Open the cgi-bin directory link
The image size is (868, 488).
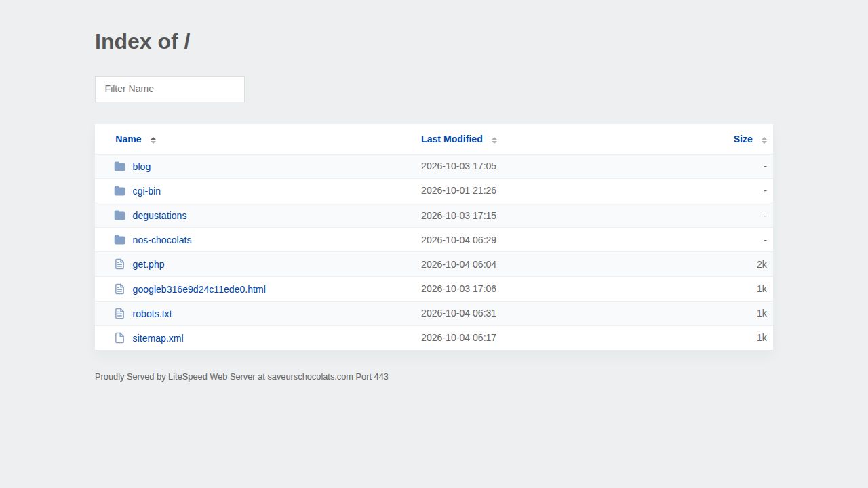146,191
